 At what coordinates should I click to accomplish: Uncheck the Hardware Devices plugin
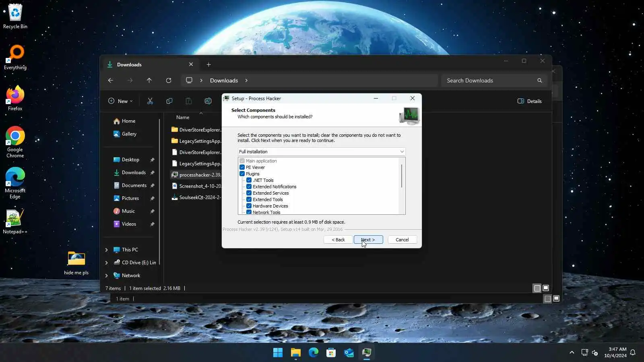click(249, 206)
